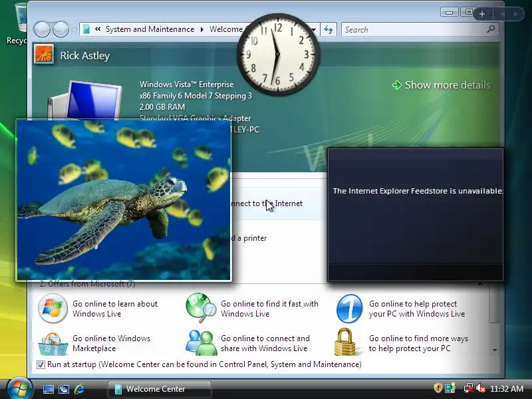Click the Refresh button

pyautogui.click(x=328, y=29)
